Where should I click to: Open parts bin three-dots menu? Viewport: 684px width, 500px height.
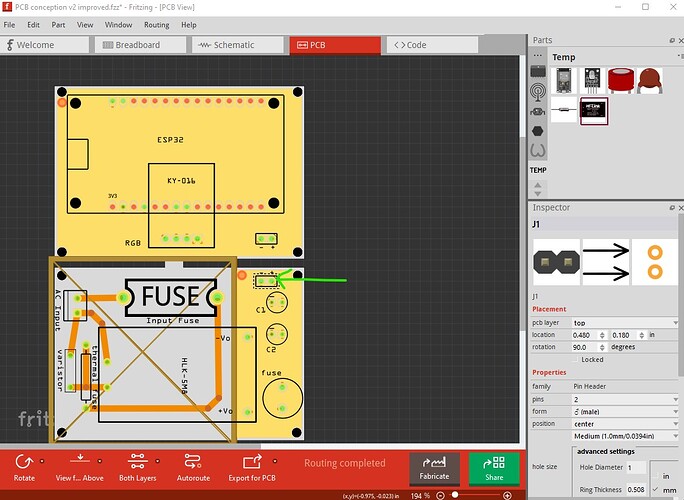[x=538, y=56]
